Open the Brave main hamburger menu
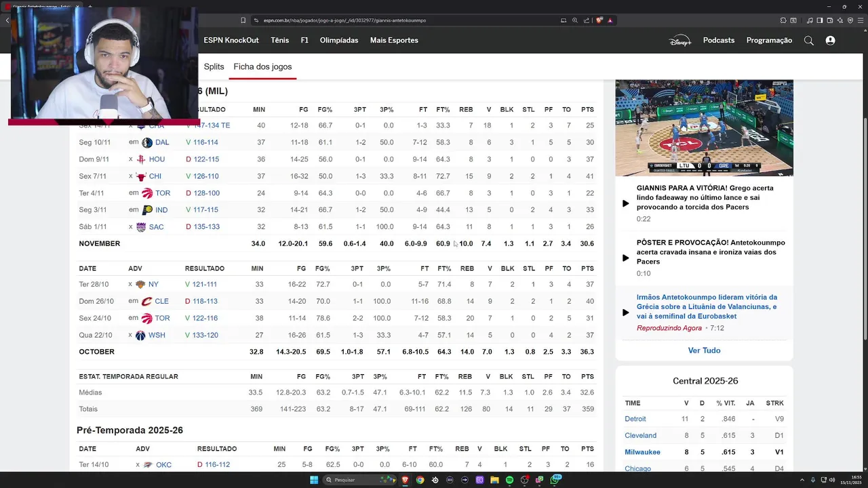 point(861,20)
